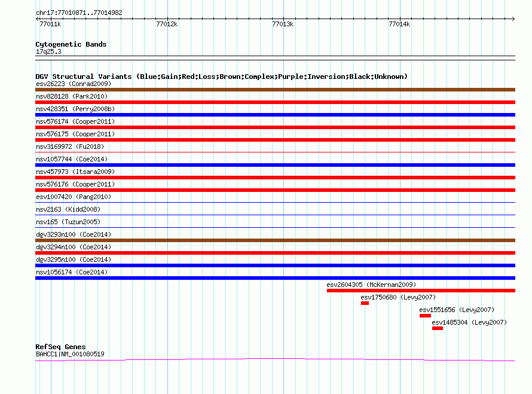The height and width of the screenshot is (394, 532).
Task: Click the small red bar under esv1750680
Action: point(365,303)
